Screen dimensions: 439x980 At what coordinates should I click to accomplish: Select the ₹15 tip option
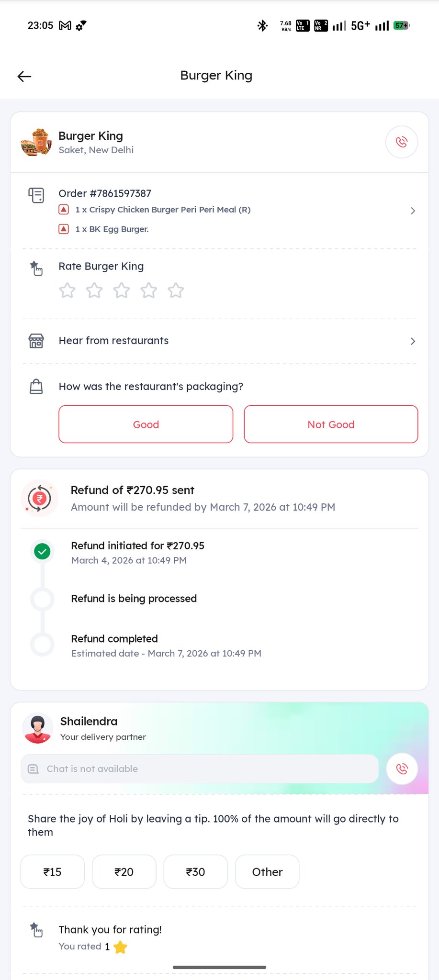pyautogui.click(x=53, y=872)
